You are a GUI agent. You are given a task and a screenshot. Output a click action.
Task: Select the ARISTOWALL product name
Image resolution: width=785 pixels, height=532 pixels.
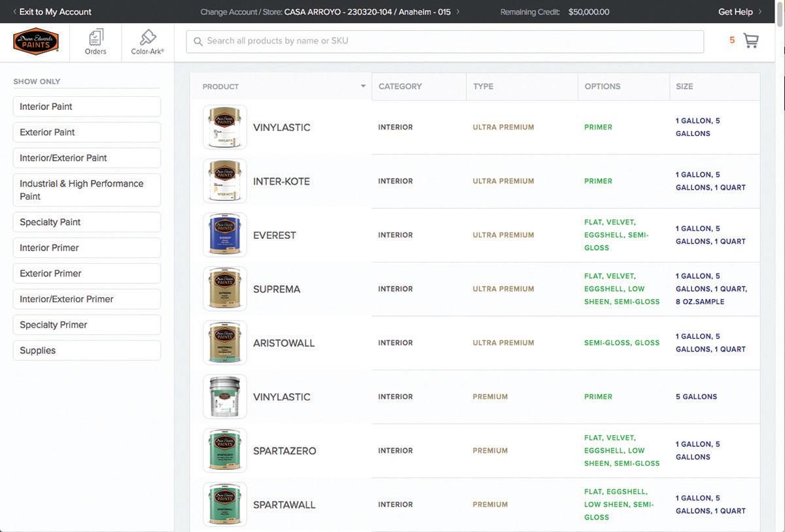pyautogui.click(x=284, y=343)
